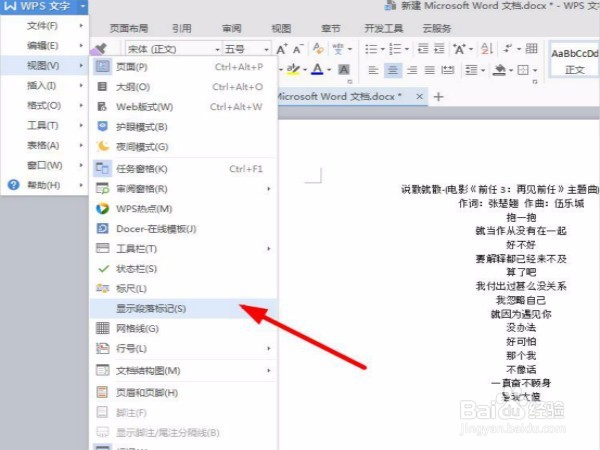Click the text highlight color icon
This screenshot has width=600, height=450.
293,69
